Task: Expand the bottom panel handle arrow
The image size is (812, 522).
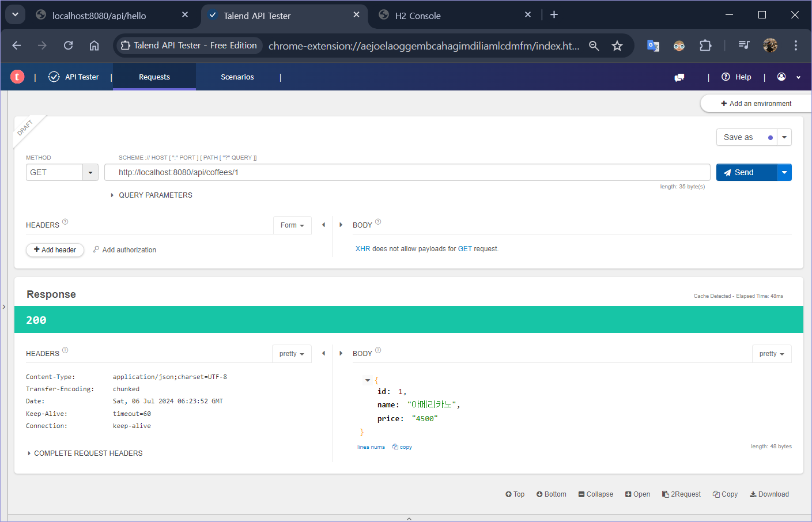Action: pos(409,519)
